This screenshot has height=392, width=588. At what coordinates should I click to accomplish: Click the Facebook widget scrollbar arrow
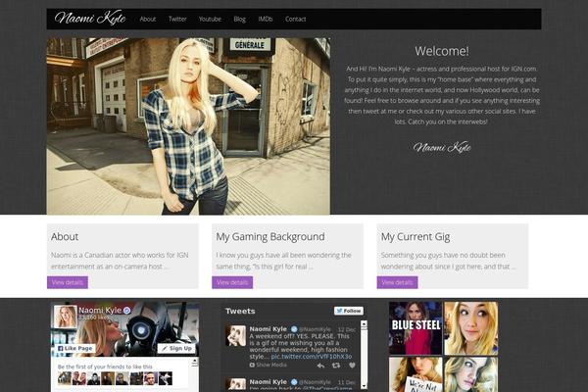coord(195,362)
